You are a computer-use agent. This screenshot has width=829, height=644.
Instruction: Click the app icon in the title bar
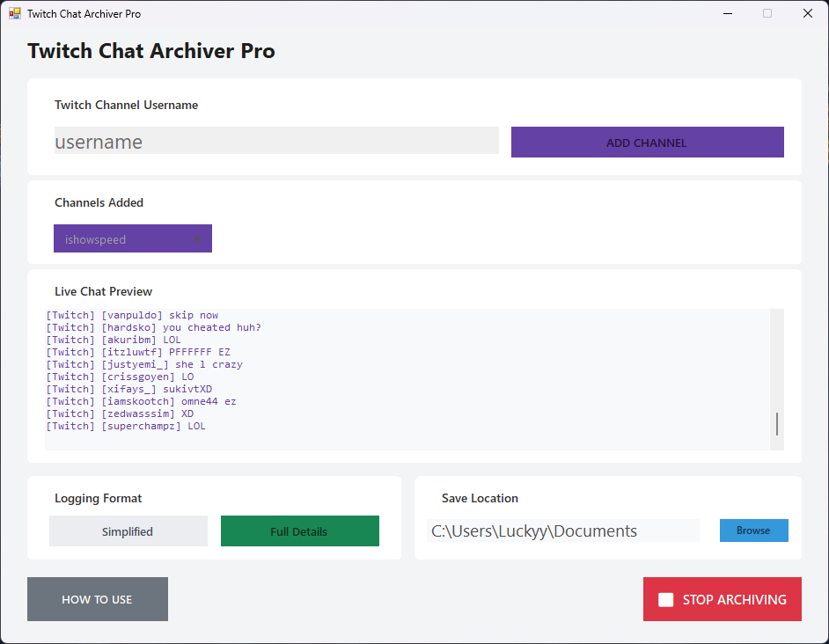tap(15, 14)
